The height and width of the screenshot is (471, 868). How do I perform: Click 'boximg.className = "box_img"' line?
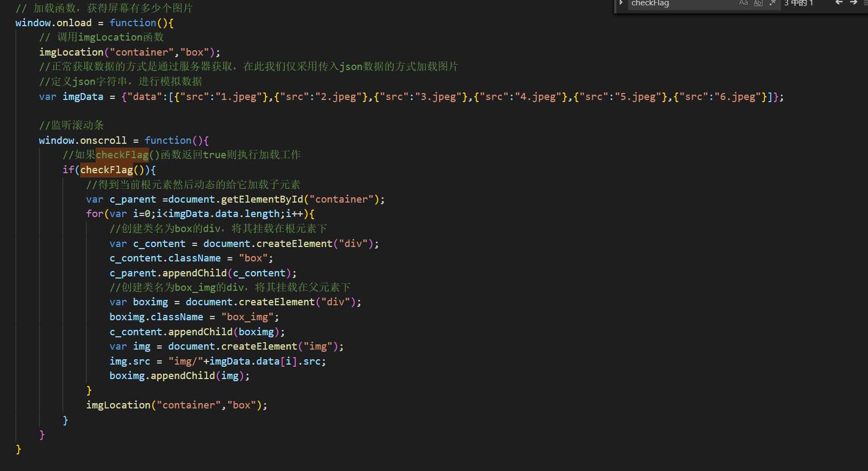(x=194, y=317)
